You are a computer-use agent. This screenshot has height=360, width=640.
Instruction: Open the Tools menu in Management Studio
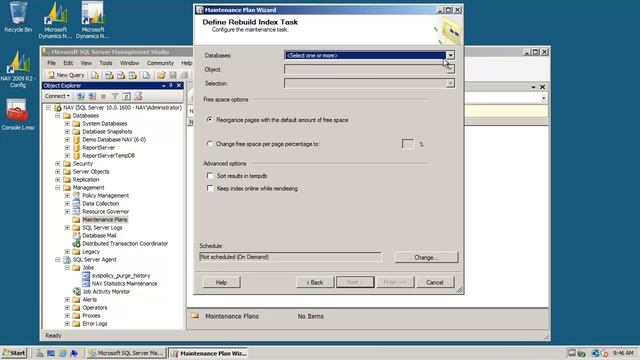(106, 63)
